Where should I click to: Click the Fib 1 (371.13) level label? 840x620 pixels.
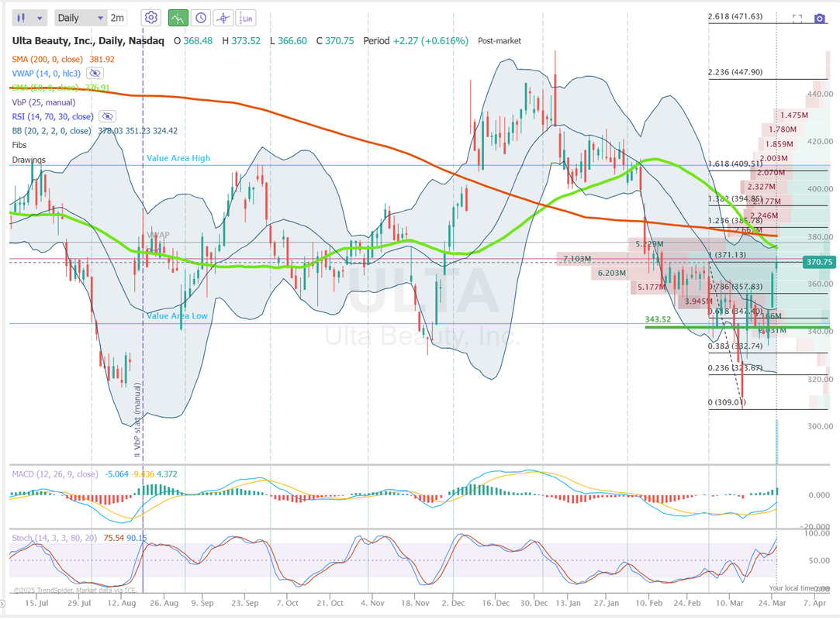tap(727, 255)
